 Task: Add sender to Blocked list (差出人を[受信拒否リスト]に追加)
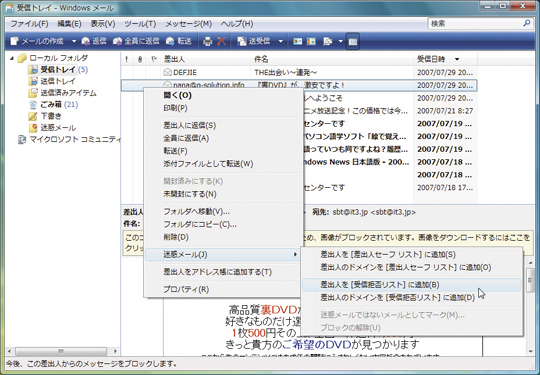[x=412, y=285]
